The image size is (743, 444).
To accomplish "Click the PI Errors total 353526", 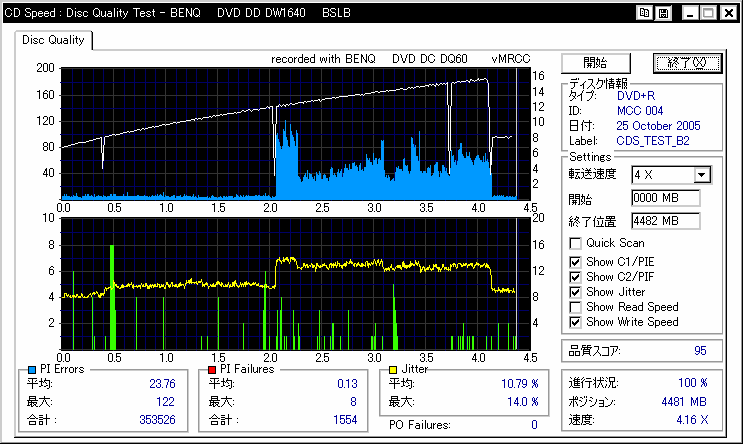I will (157, 420).
